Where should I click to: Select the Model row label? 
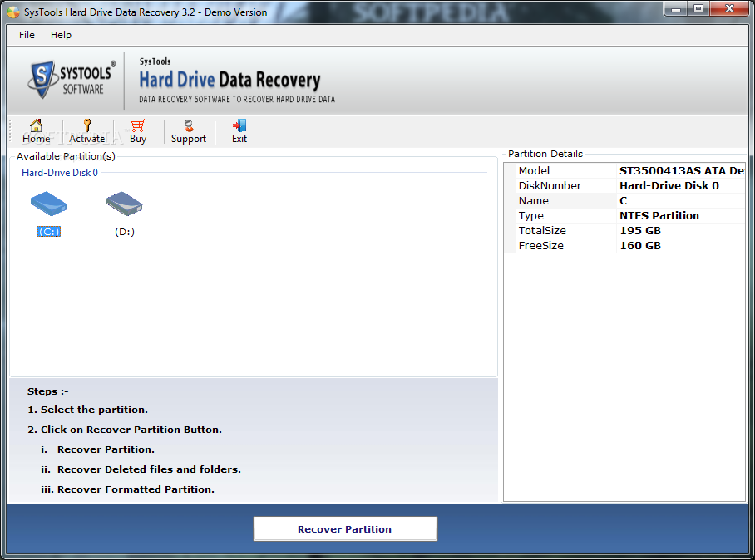(x=534, y=171)
